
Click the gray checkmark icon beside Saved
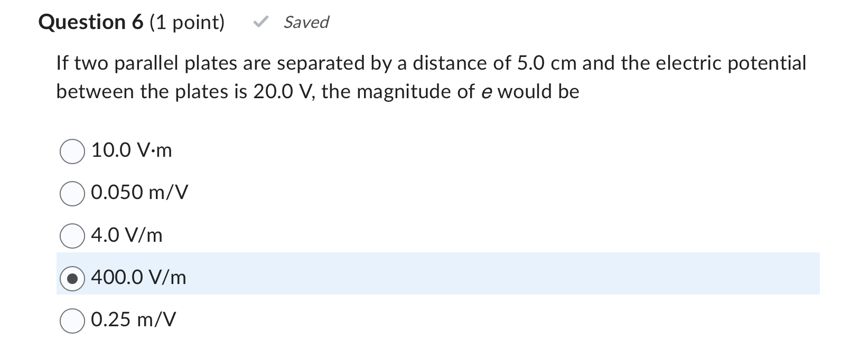[x=261, y=22]
